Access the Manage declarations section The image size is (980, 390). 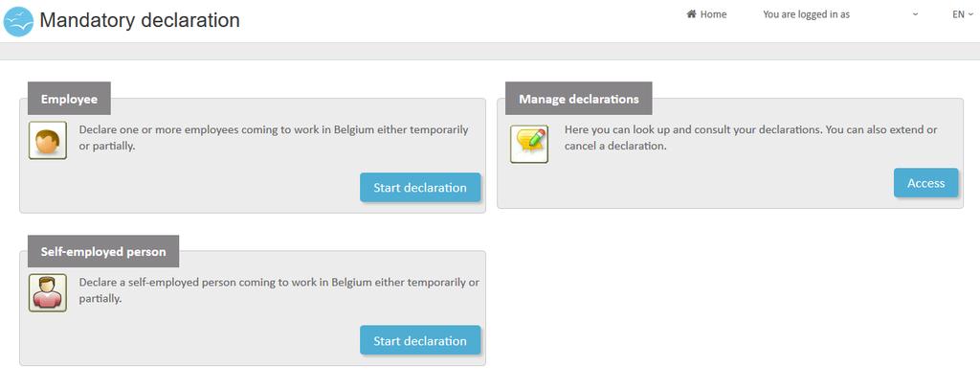(925, 183)
